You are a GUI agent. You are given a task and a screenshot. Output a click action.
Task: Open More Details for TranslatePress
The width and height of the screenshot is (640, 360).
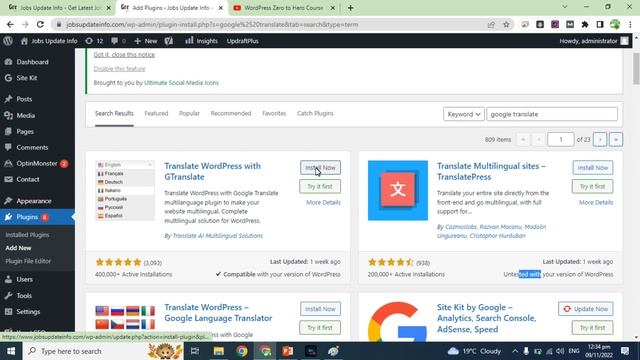pos(596,202)
